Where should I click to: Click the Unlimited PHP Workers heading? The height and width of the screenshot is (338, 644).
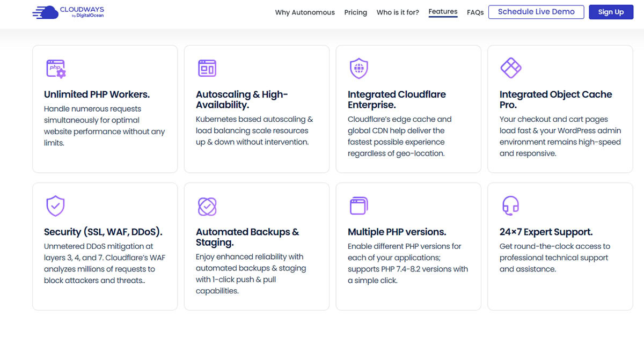click(97, 94)
